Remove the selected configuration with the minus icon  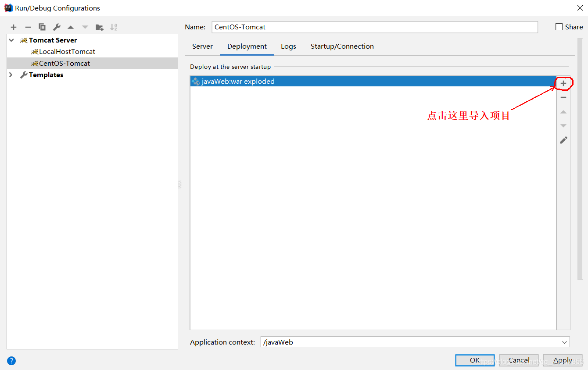28,27
